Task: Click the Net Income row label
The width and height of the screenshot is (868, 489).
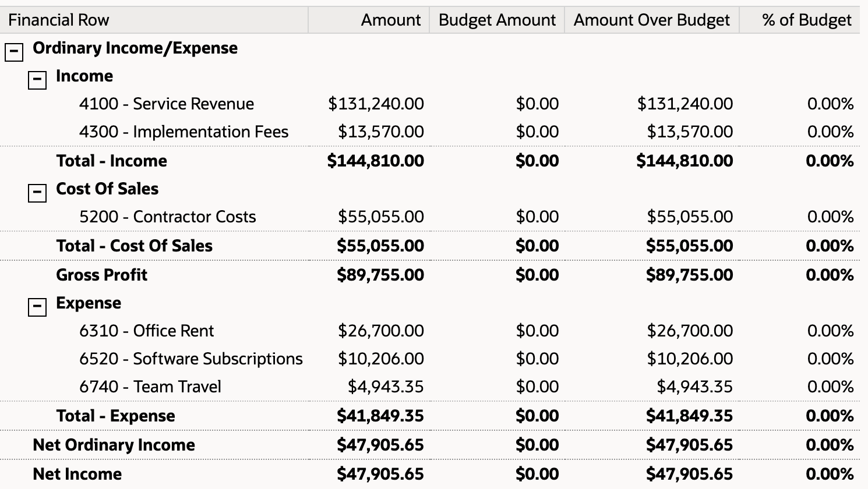Action: (77, 474)
